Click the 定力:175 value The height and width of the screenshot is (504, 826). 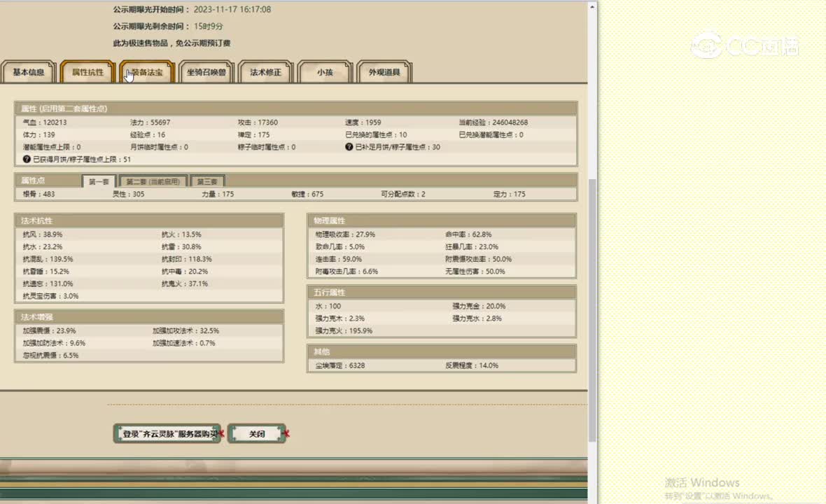click(x=510, y=195)
